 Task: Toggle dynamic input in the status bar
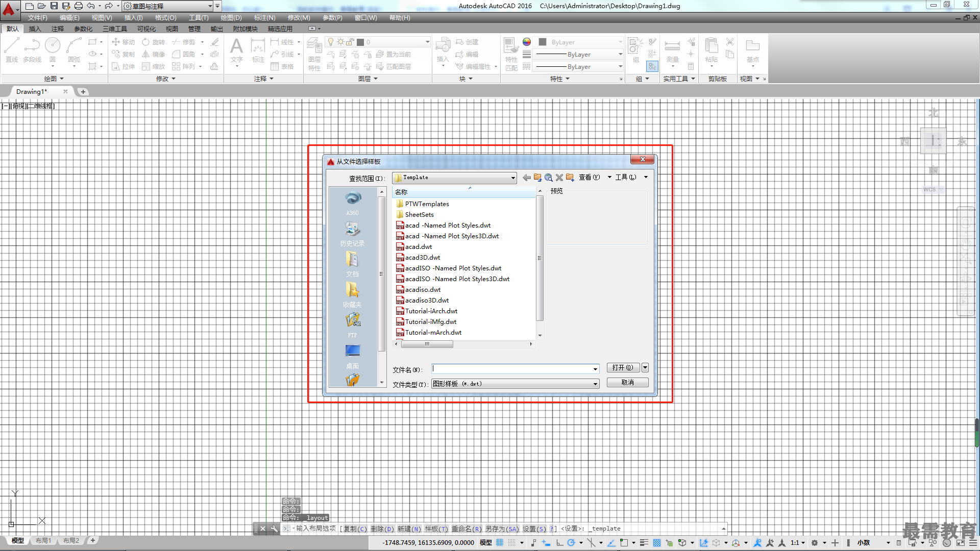click(x=546, y=543)
